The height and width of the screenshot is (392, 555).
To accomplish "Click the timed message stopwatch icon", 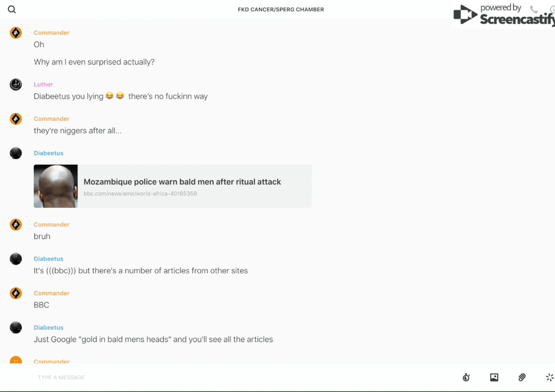I will pos(466,377).
